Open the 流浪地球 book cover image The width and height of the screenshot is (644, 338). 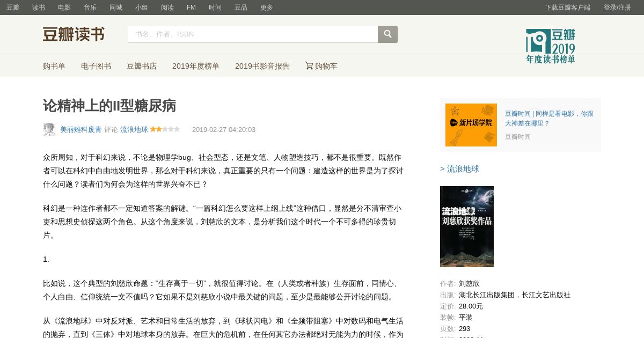tap(467, 226)
